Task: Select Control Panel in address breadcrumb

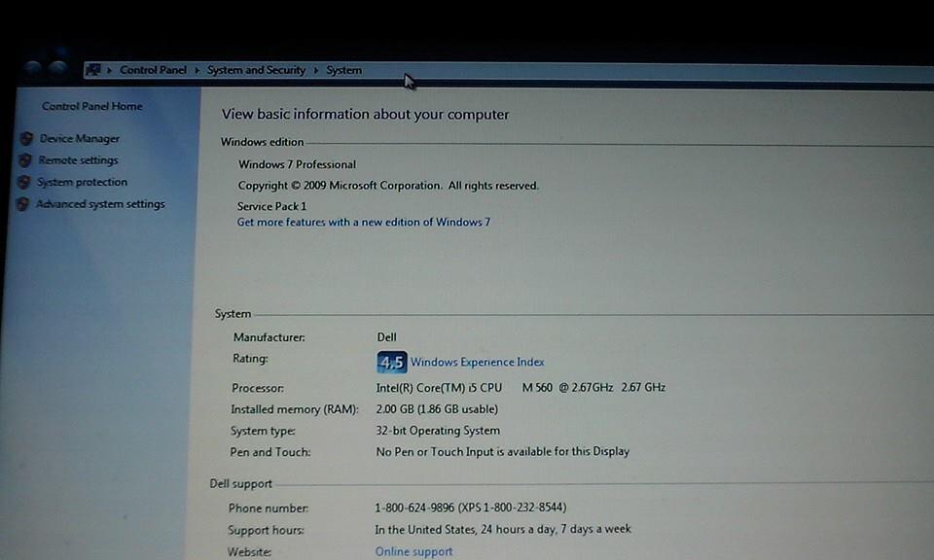Action: click(x=153, y=70)
